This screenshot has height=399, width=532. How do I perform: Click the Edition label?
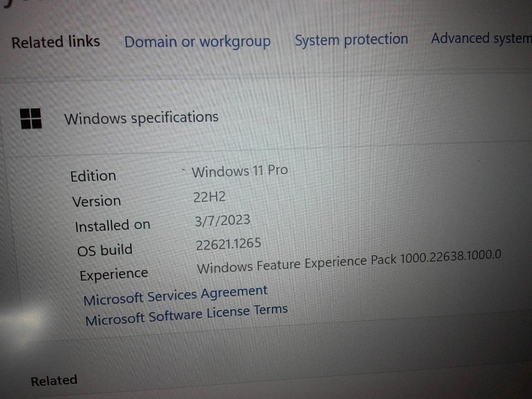tap(93, 176)
